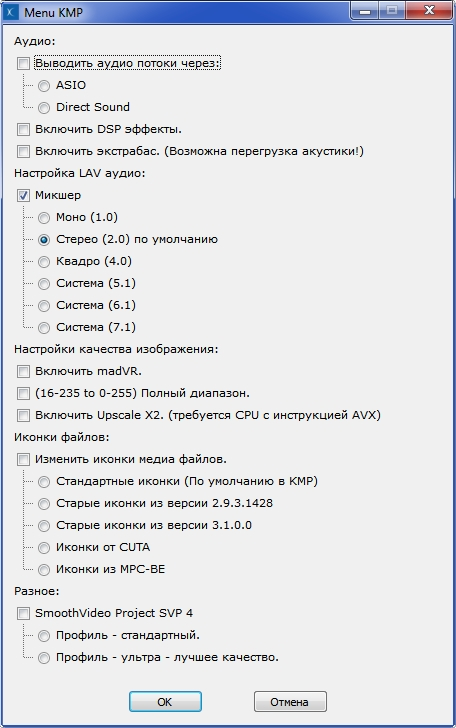456x728 pixels.
Task: Select the ASIO radio button
Action: (x=44, y=85)
